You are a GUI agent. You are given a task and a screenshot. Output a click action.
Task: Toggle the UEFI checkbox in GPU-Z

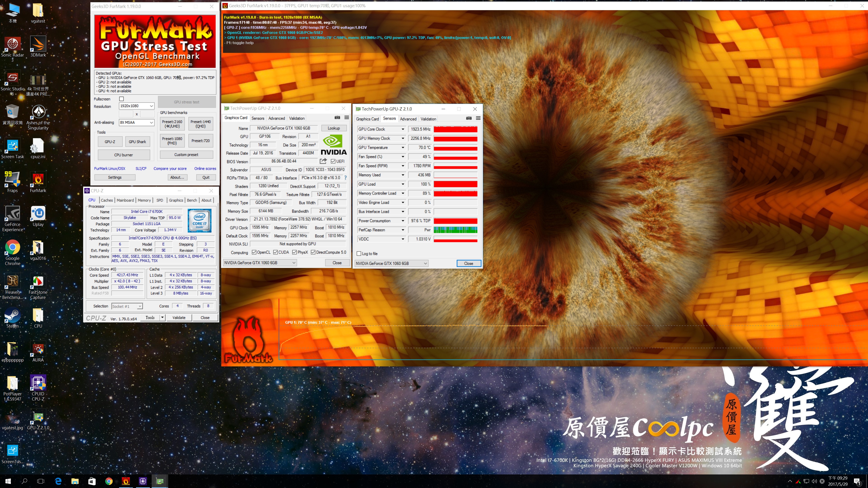[x=333, y=161]
